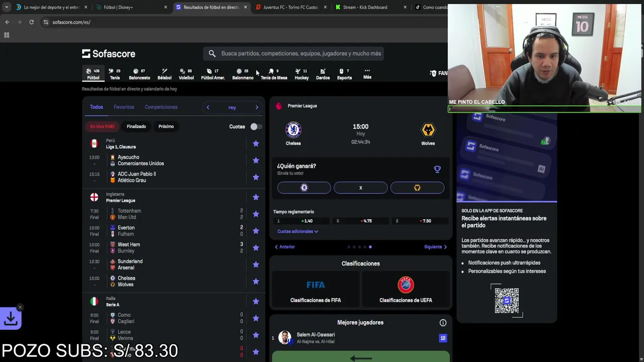644x362 pixels.
Task: Select the Balonmano sport icon
Action: coord(243,74)
